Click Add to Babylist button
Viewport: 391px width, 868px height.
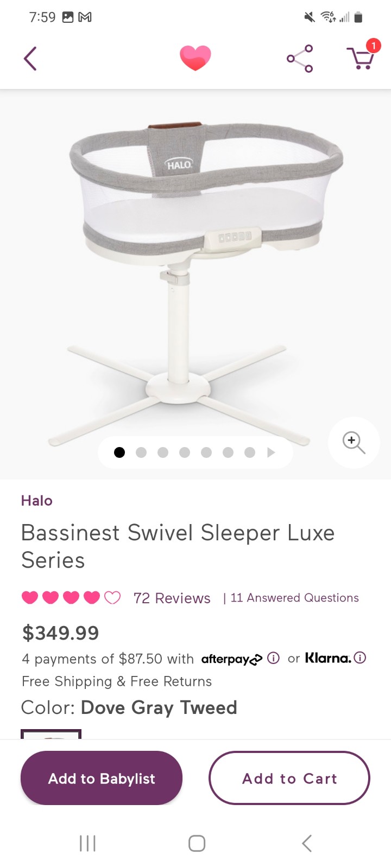click(x=102, y=778)
